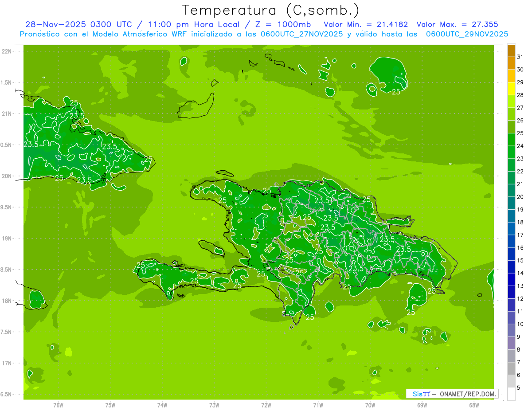This screenshot has height=411, width=532.
Task: Click the "Temperatura (C,somb.)" chart title
Action: (270, 10)
